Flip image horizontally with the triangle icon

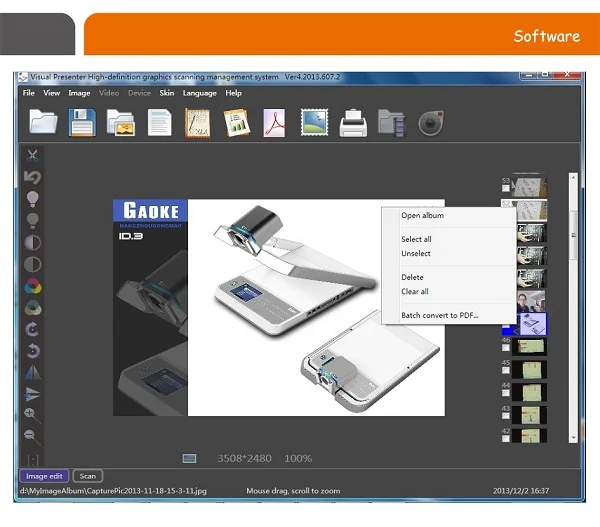(x=33, y=372)
